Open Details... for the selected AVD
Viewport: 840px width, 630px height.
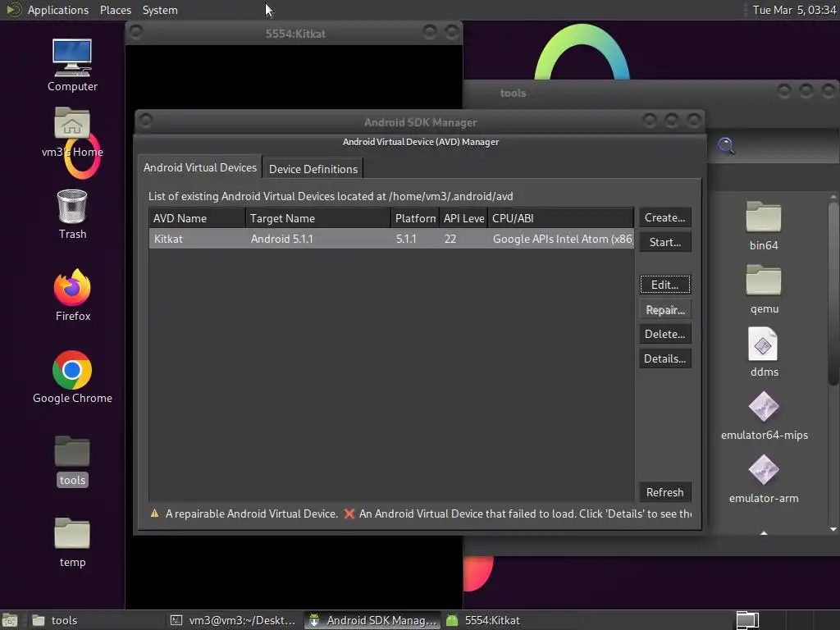(x=664, y=358)
